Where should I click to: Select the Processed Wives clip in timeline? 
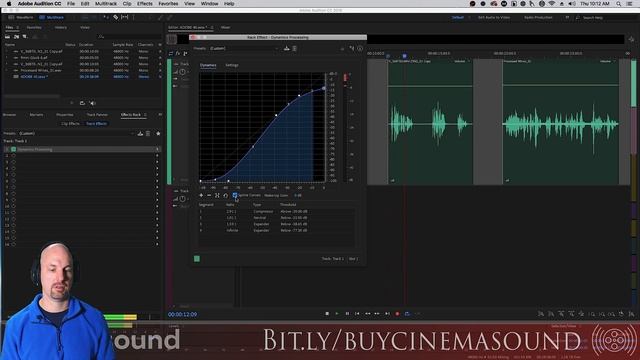pyautogui.click(x=561, y=122)
